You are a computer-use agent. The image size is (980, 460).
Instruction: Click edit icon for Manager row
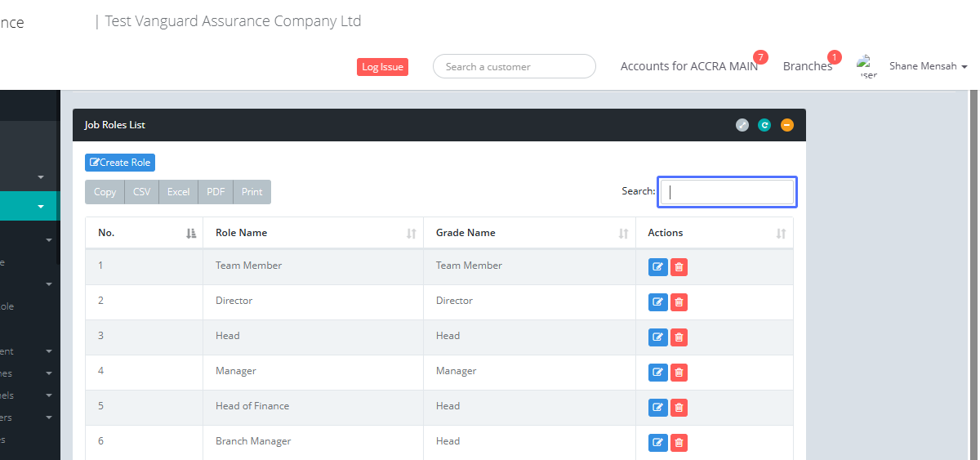[x=657, y=373]
